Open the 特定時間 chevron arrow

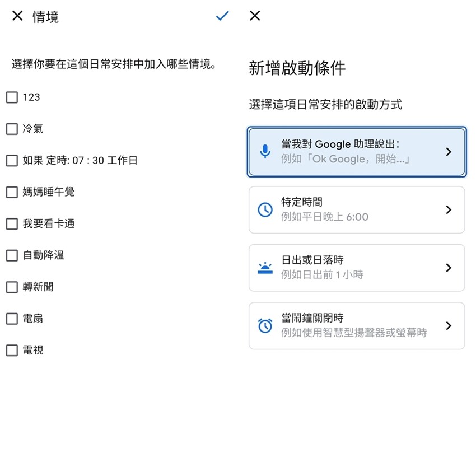tap(448, 210)
